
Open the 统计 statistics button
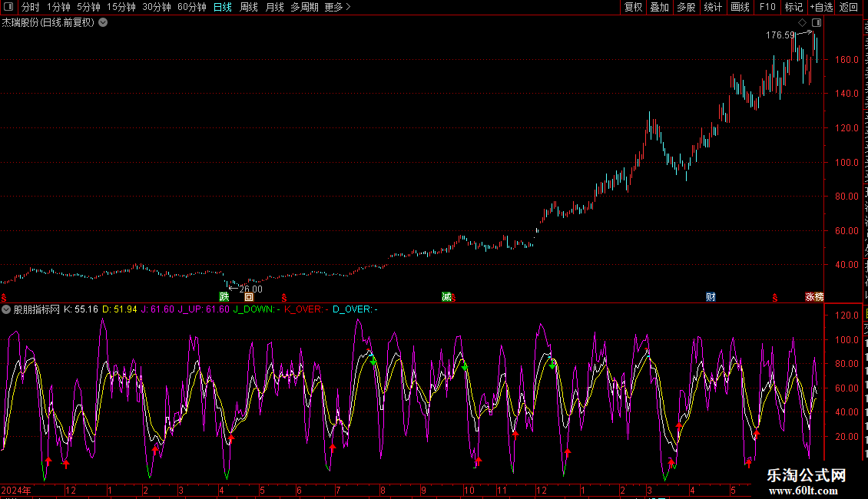[x=713, y=7]
